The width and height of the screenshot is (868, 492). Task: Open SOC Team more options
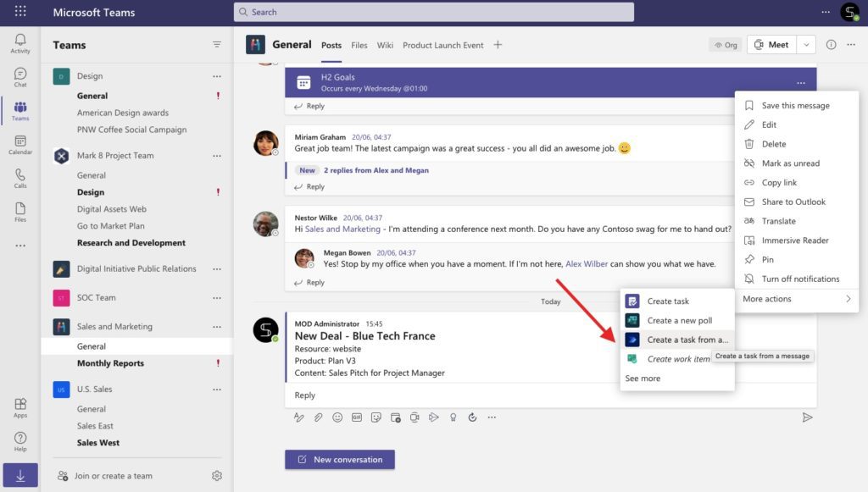217,298
